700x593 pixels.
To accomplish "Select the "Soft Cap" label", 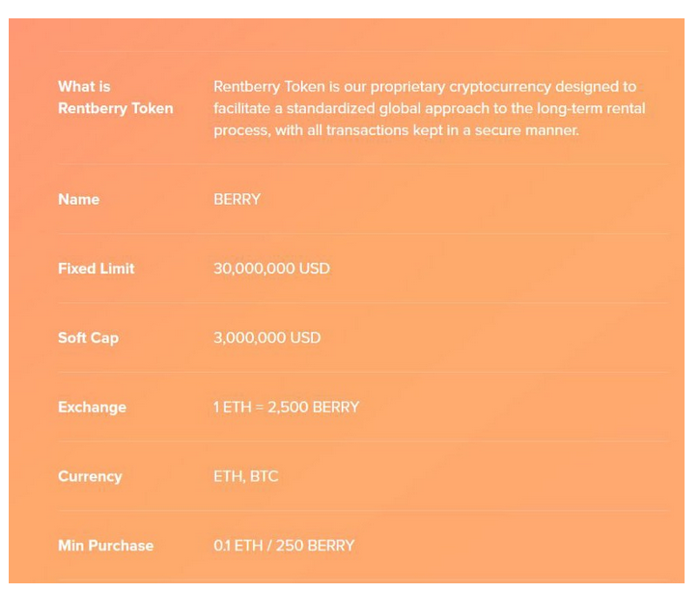I will point(88,338).
